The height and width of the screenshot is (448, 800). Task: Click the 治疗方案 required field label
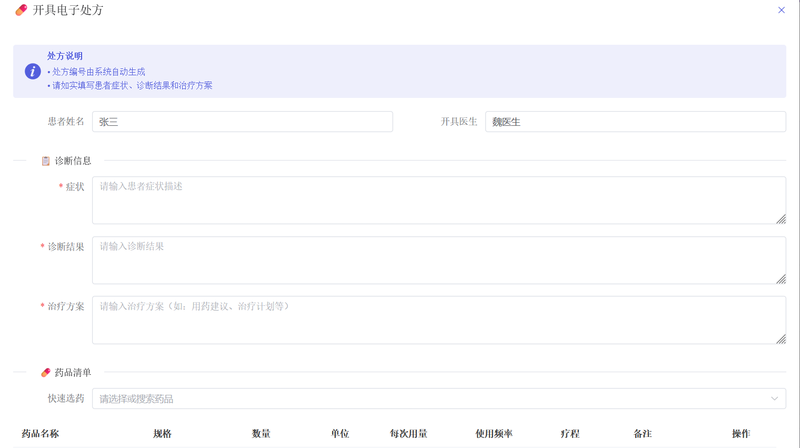(x=66, y=306)
